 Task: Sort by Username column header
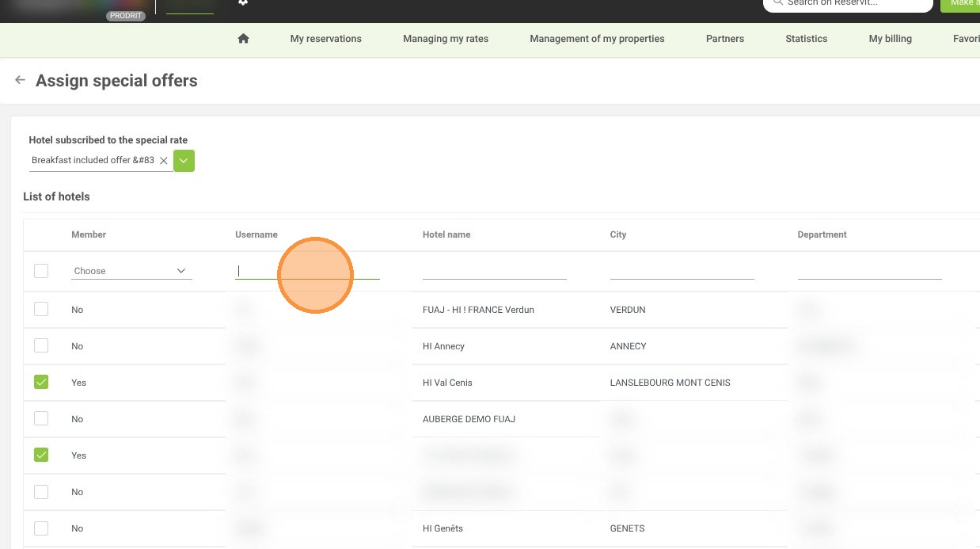coord(256,234)
